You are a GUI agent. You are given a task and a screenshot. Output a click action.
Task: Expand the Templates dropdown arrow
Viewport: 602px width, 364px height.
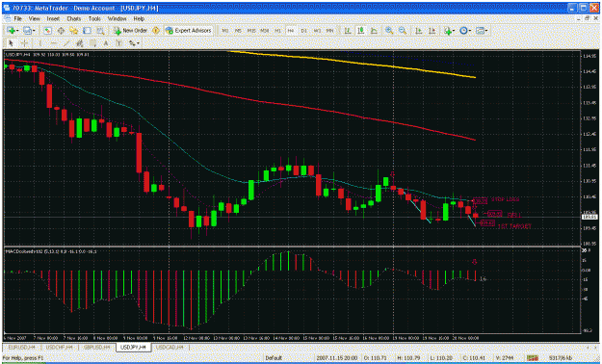[x=486, y=31]
